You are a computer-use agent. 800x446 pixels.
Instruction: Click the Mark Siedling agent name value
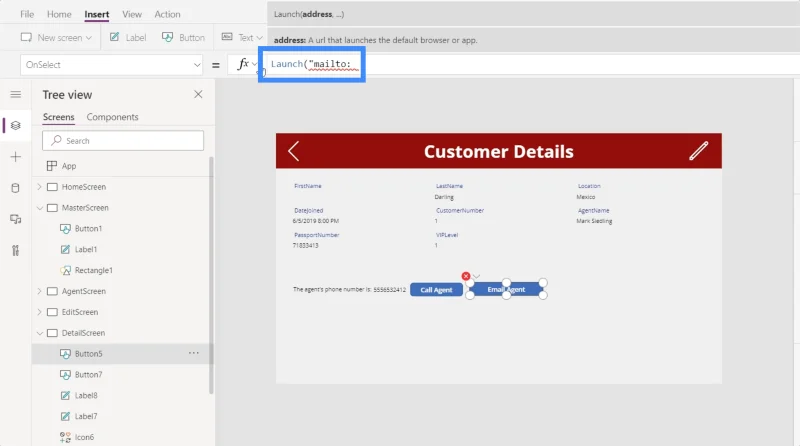click(594, 221)
